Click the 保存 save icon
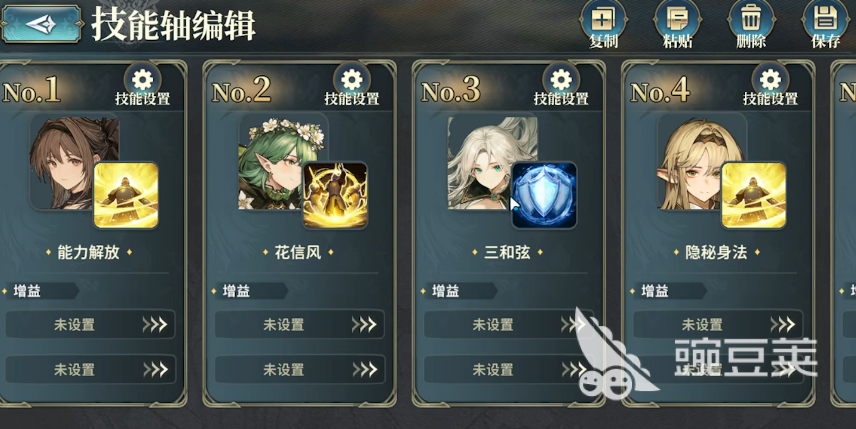856x429 pixels. (825, 25)
